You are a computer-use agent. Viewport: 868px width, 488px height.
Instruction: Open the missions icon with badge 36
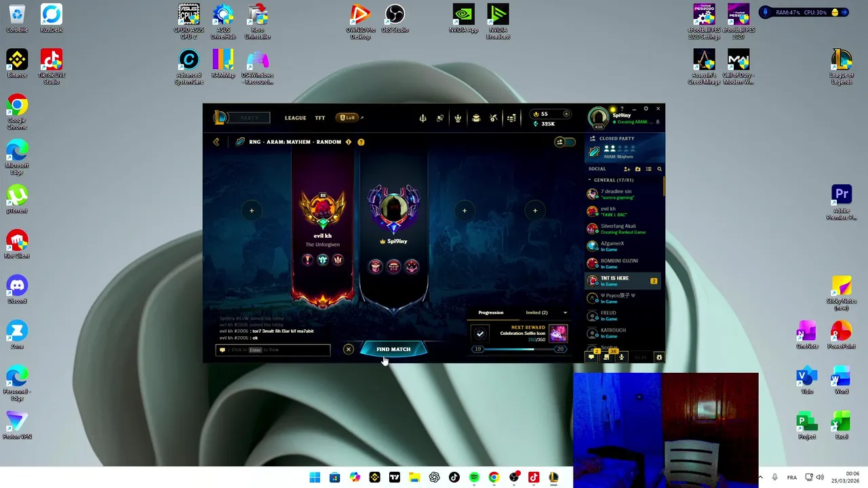pos(606,357)
